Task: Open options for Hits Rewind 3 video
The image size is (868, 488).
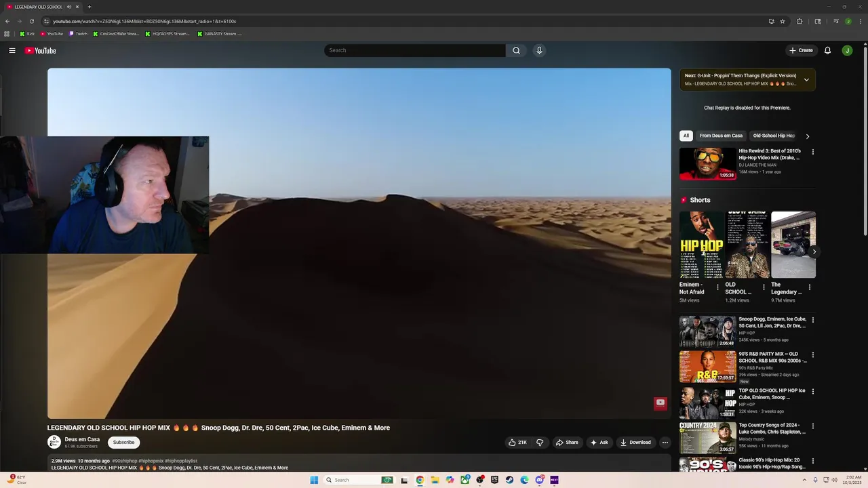Action: (x=813, y=152)
